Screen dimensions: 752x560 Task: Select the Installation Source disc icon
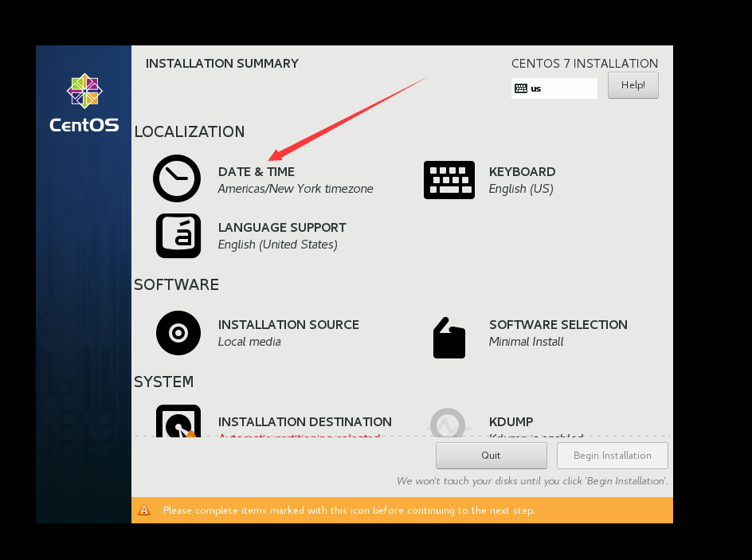(x=178, y=333)
